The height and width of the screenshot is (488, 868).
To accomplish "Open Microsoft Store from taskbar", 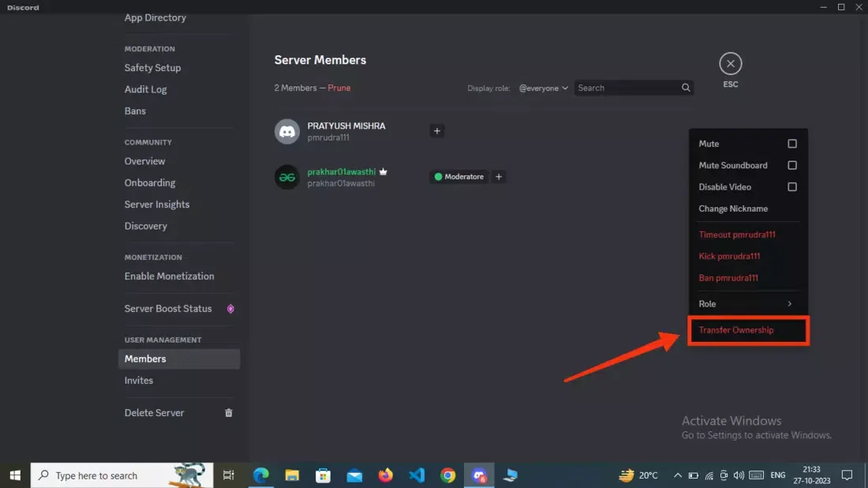I will pos(323,475).
